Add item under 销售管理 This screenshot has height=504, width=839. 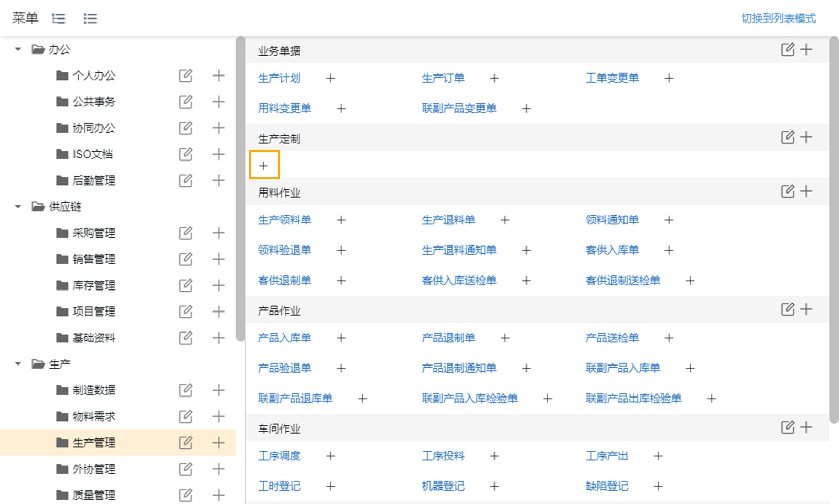point(219,259)
